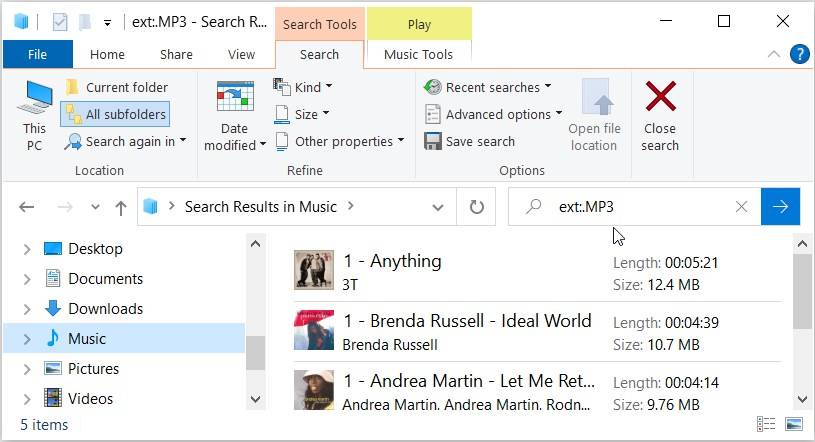The width and height of the screenshot is (815, 442).
Task: Click the blue search go arrow
Action: click(780, 207)
